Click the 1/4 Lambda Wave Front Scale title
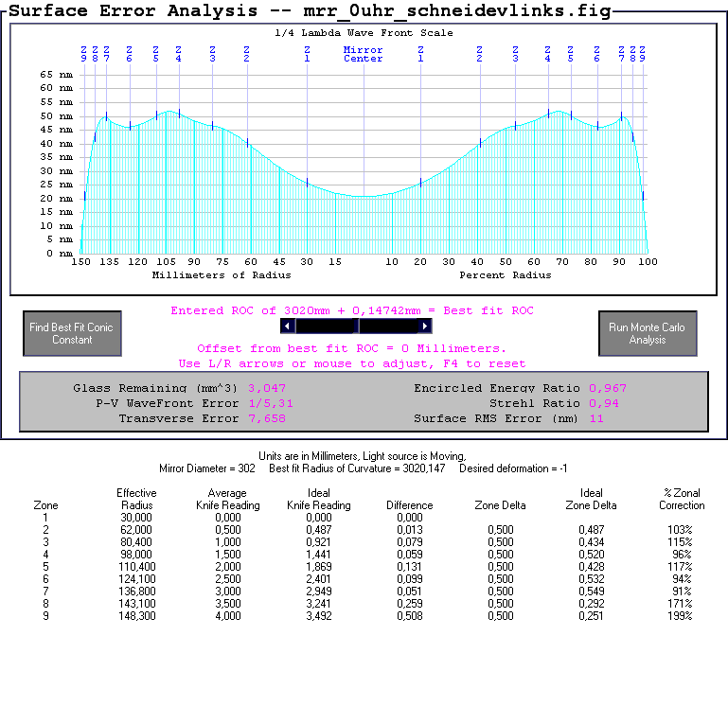Viewport: 728px width, 724px height. coord(364,33)
